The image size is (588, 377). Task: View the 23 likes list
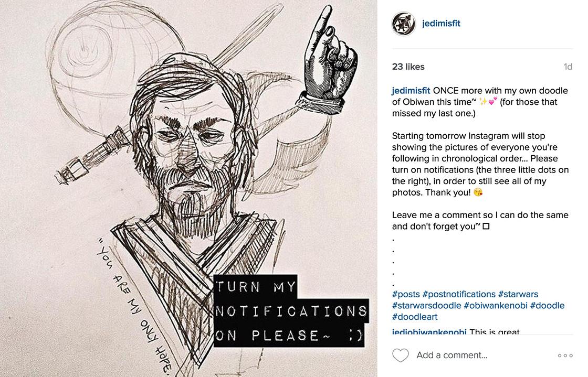coord(408,67)
